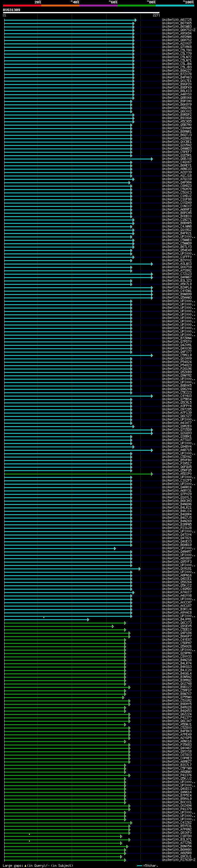The width and height of the screenshot is (197, 868).
Task: Click the arrowhead of the C4Y4U3 alignment bar
Action: tap(152, 396)
